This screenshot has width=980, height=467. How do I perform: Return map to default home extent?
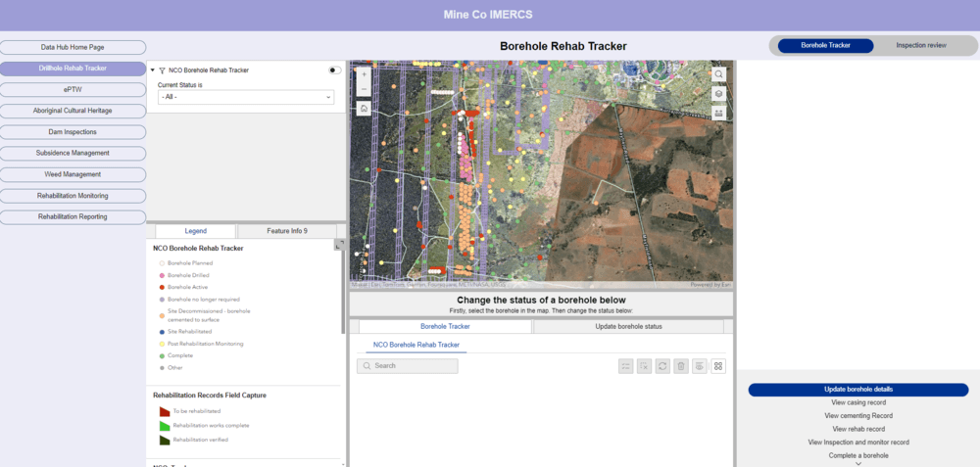(365, 108)
